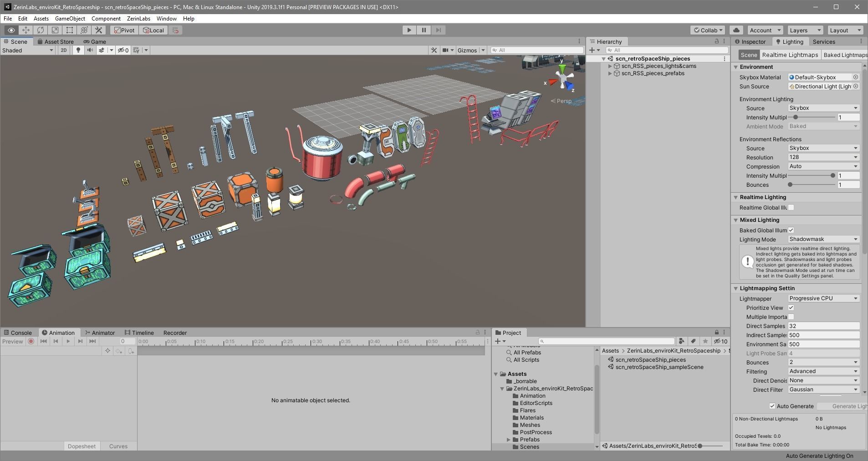Select the Rect transform tool
Viewport: 868px width, 461px height.
tap(70, 30)
